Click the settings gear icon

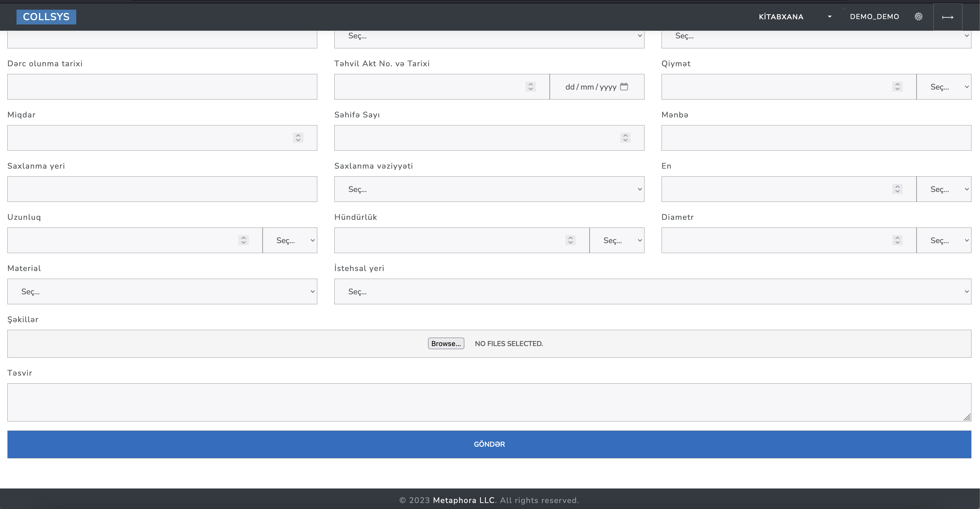(x=918, y=16)
